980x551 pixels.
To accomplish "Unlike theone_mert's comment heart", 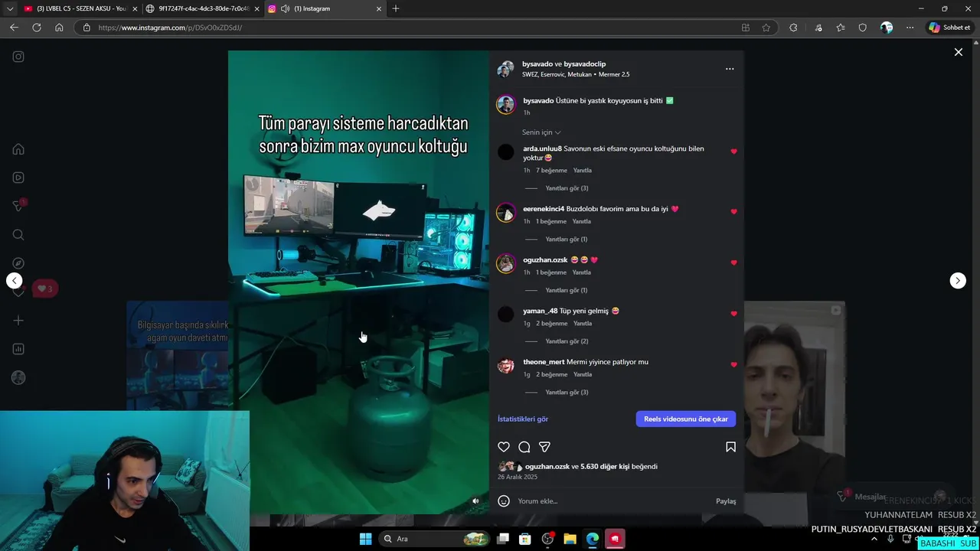I will [733, 365].
